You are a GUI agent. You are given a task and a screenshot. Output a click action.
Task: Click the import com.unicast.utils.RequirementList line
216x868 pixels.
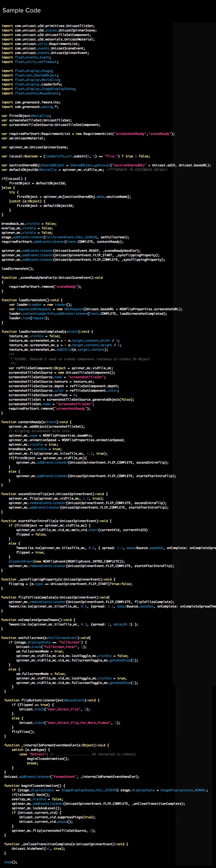pos(40,44)
